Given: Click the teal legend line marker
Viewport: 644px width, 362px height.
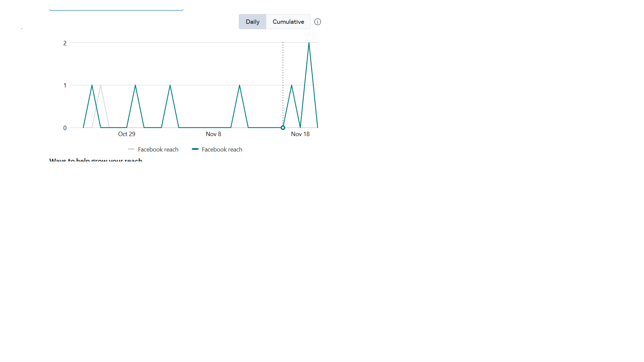Looking at the screenshot, I should (x=195, y=149).
